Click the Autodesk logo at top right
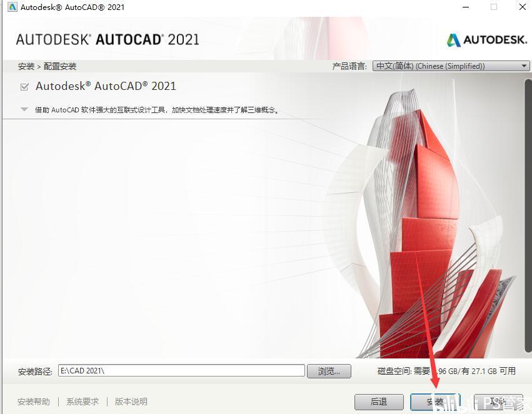The image size is (532, 414). pos(487,40)
